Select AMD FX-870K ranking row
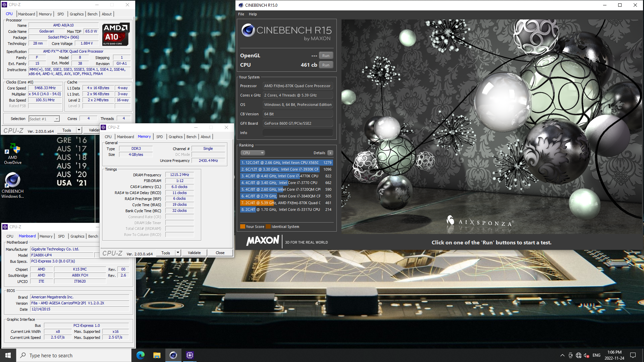644x362 pixels. (x=286, y=203)
